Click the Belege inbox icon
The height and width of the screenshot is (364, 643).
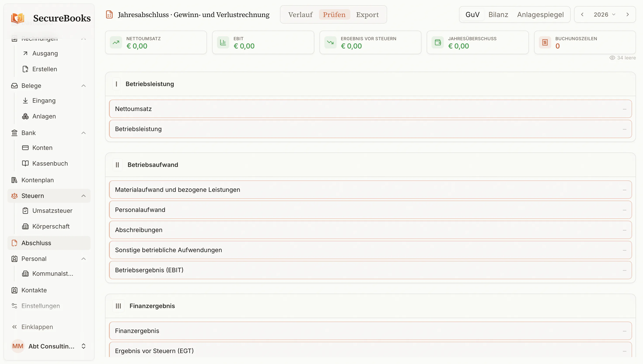click(x=14, y=86)
